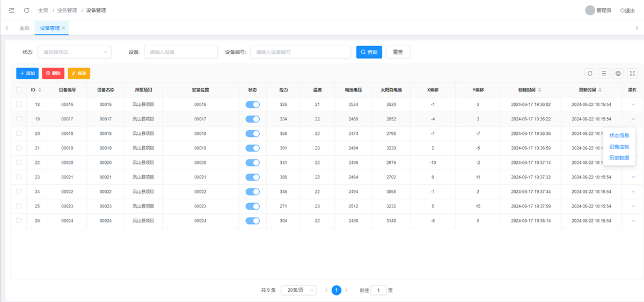The image size is (644, 302).
Task: Refresh the table data icon
Action: [590, 73]
